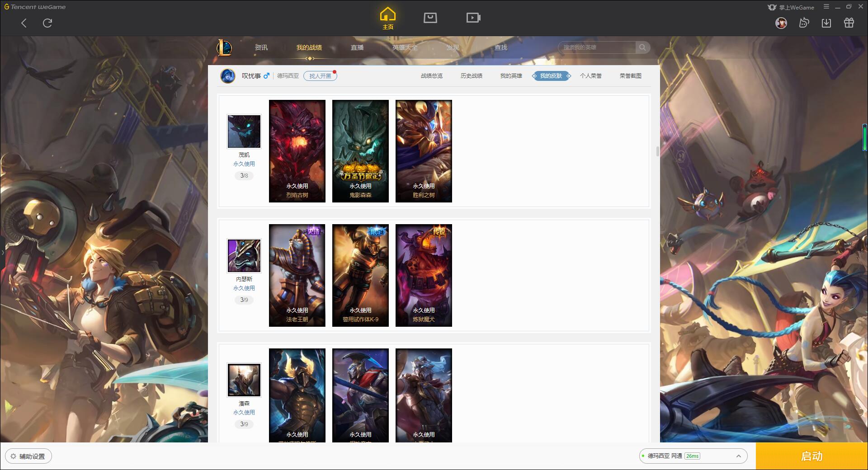Screen dimensions: 868x470
Task: Expand the 德玛西亚 网通 server dropdown
Action: click(x=693, y=456)
